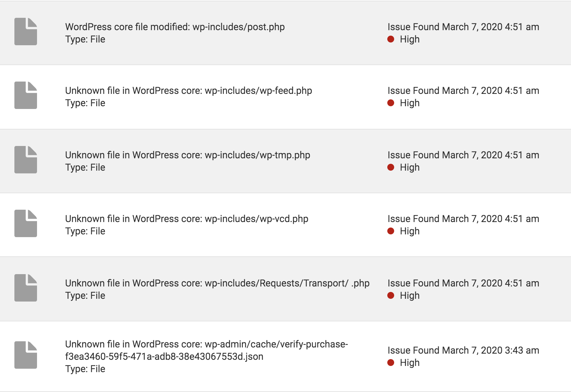
Task: Click red High severity dot for post.php
Action: (x=391, y=39)
